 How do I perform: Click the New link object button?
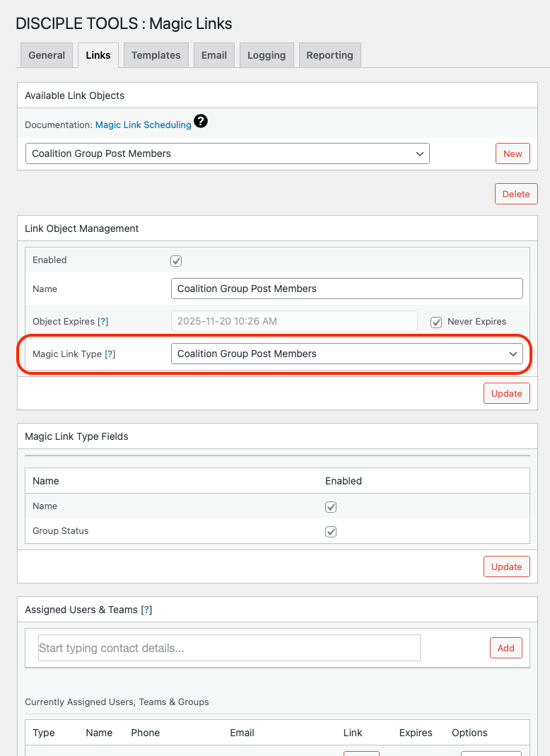click(513, 153)
